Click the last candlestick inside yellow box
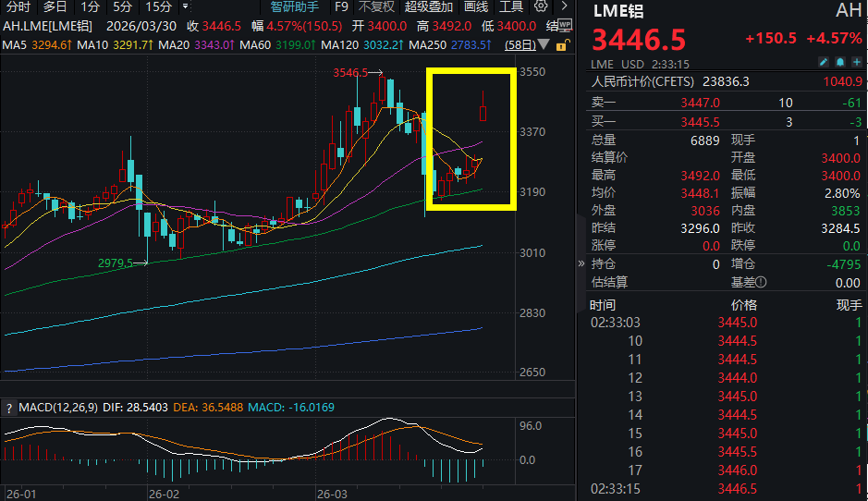Screen dimensions: 868x501 (x=483, y=112)
